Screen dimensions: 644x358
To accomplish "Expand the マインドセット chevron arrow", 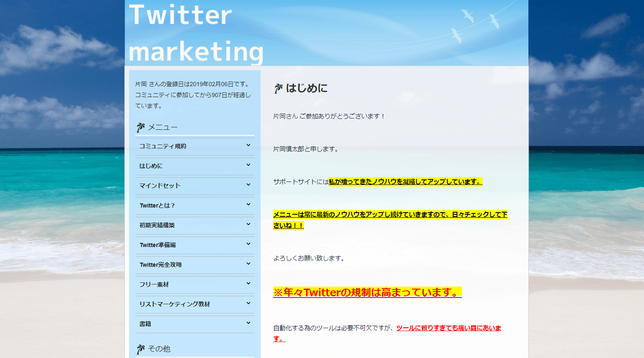I will click(x=248, y=185).
